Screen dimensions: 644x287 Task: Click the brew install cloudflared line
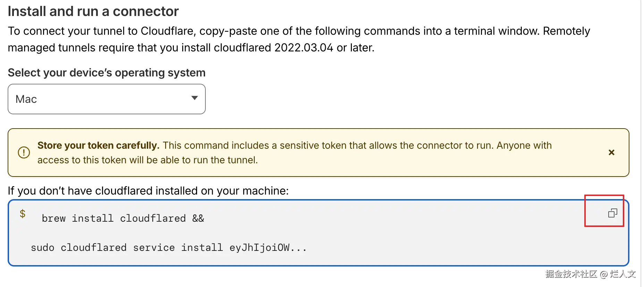point(113,219)
